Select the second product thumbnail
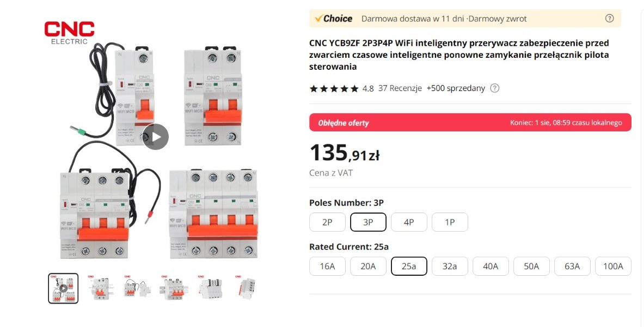This screenshot has width=644, height=327. click(100, 288)
